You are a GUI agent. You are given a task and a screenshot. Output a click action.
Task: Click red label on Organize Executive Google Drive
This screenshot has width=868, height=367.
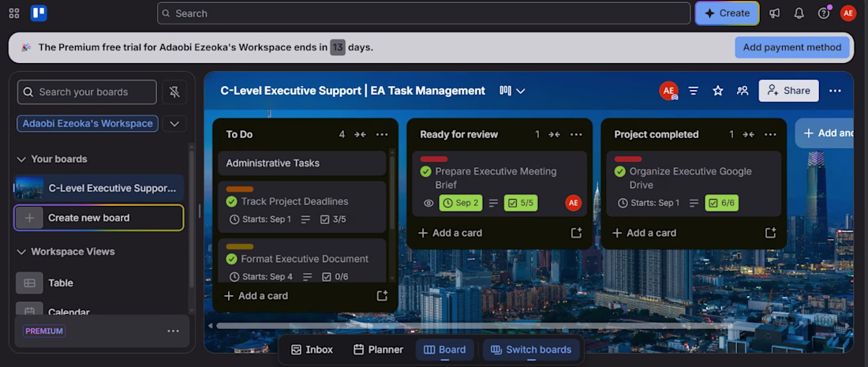628,159
